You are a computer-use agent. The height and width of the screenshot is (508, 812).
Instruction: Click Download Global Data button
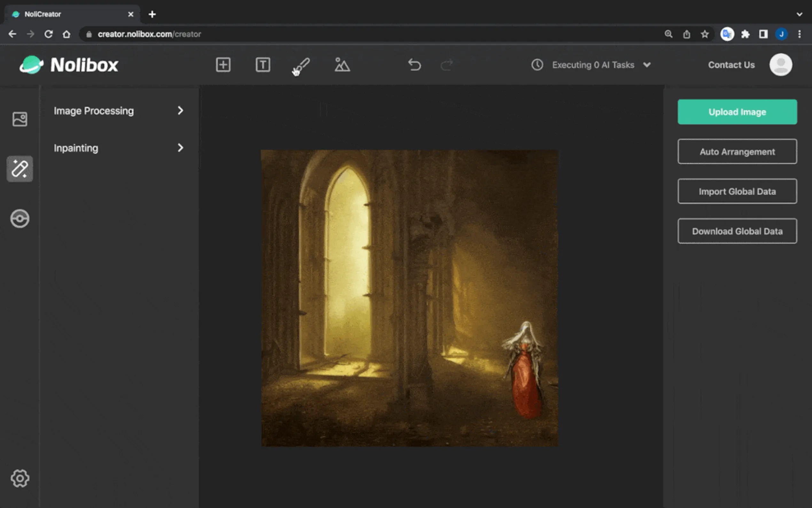click(x=737, y=231)
